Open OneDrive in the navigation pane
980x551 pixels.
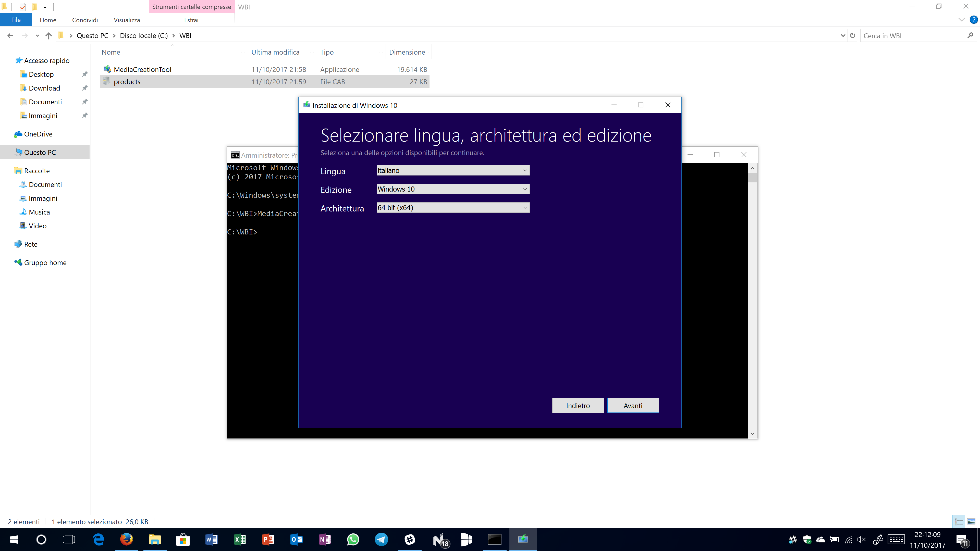33,134
